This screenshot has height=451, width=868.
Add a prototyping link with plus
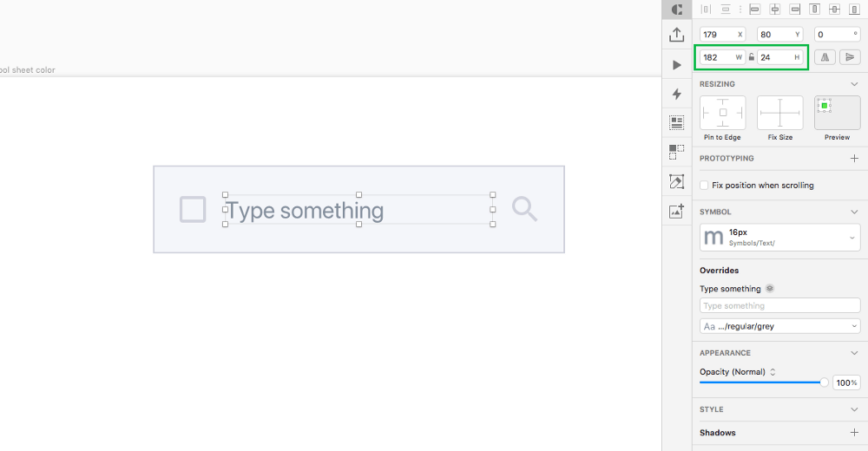click(854, 158)
